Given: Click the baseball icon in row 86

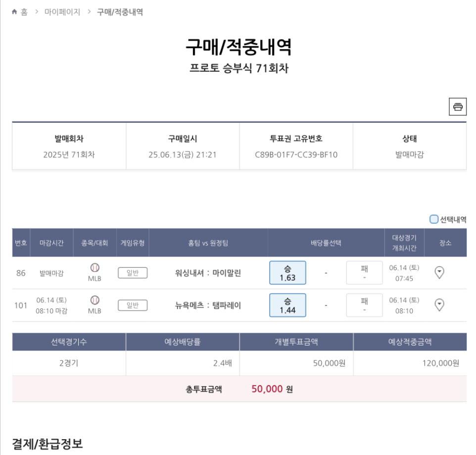Looking at the screenshot, I should pyautogui.click(x=95, y=268).
